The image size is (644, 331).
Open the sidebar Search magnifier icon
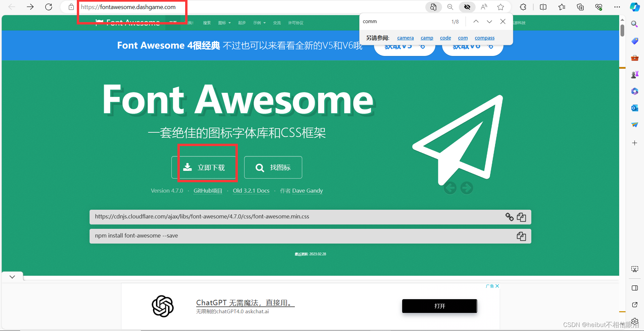pos(635,24)
